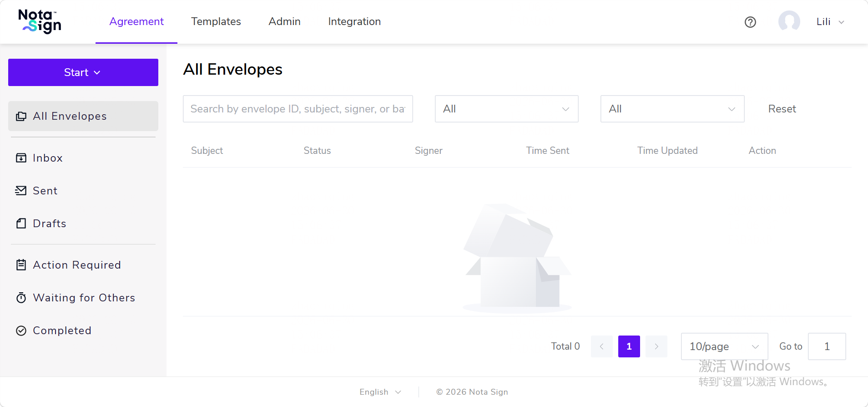Open Inbox via its tray icon
The width and height of the screenshot is (868, 407).
tap(21, 158)
